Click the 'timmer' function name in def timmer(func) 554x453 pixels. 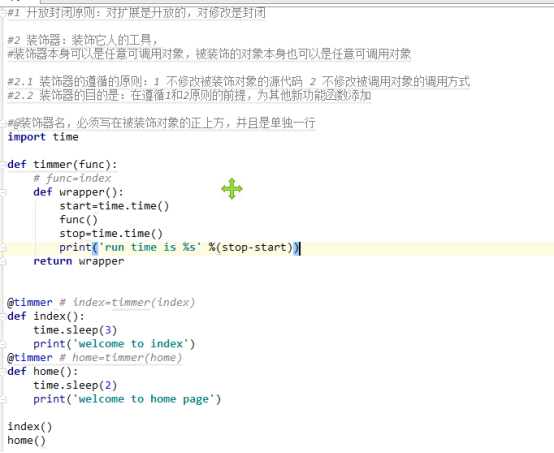[x=52, y=165]
